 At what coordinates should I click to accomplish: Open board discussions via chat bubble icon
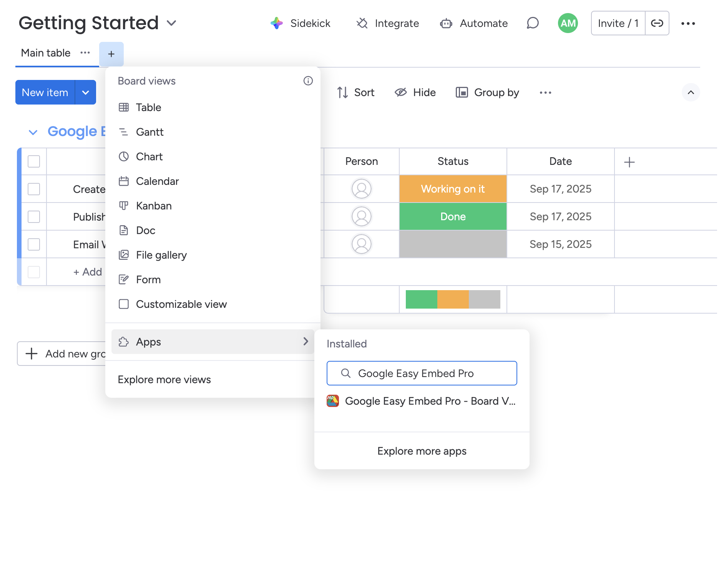(x=532, y=23)
